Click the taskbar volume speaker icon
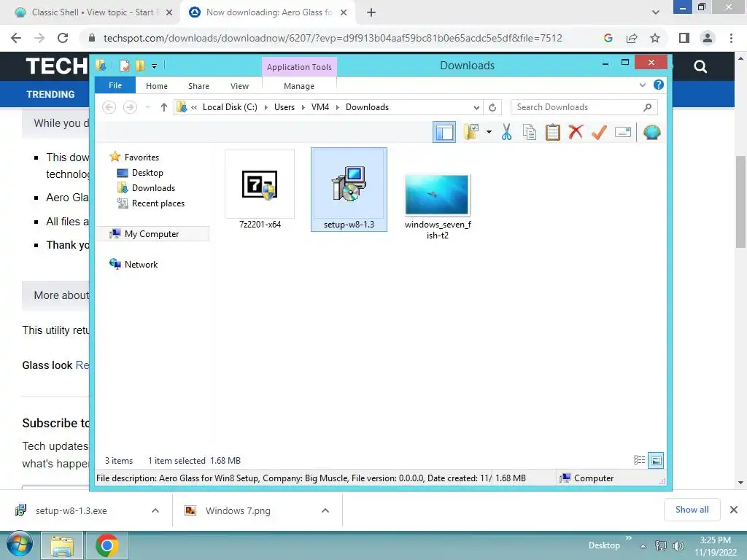The width and height of the screenshot is (747, 560). (x=678, y=545)
